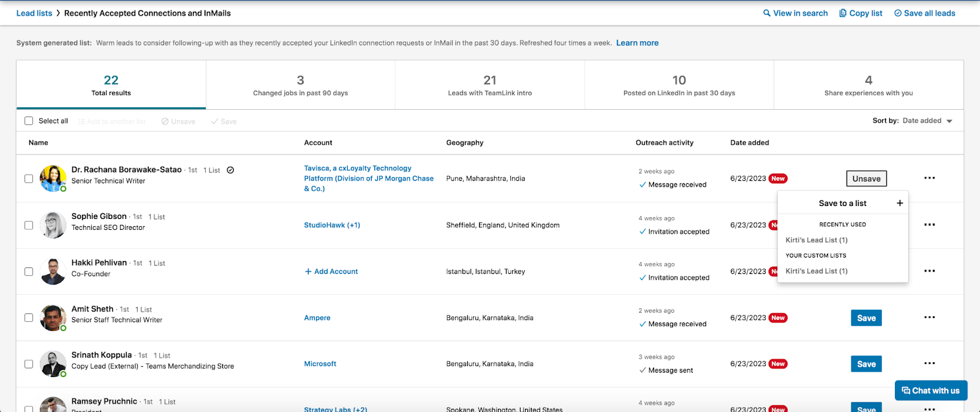Screen dimensions: 980x412
Task: Open Sophie Gibson's name link
Action: tap(99, 216)
